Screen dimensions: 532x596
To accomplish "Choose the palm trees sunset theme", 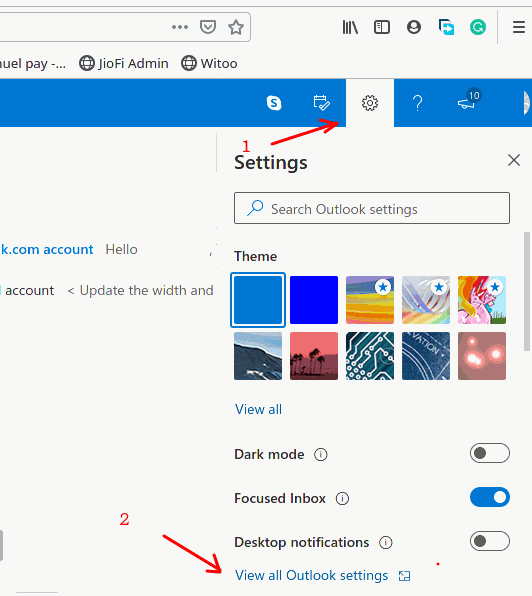I will [314, 356].
